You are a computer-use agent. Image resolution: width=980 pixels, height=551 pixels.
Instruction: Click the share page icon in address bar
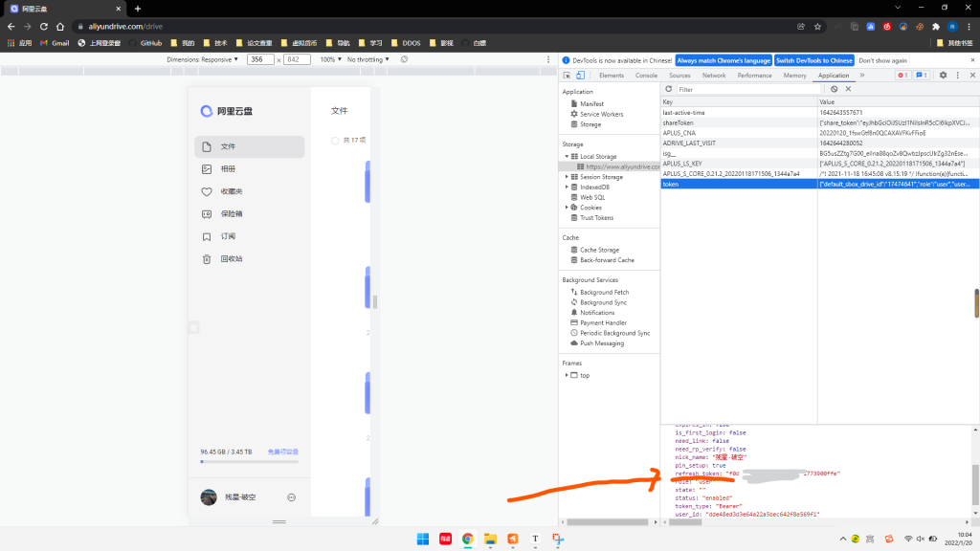[x=801, y=26]
